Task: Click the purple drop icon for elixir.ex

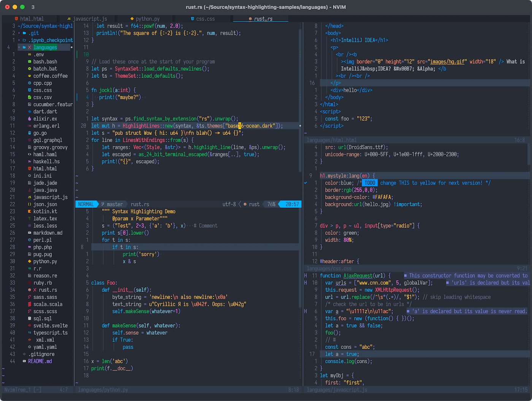Action: (x=30, y=119)
